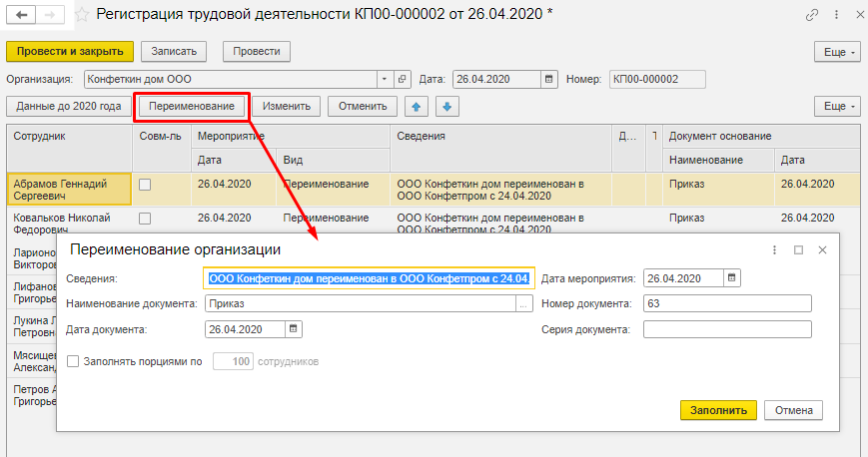Focus the main Дата field 26.04.2020
Image resolution: width=868 pixels, height=457 pixels.
tap(497, 79)
